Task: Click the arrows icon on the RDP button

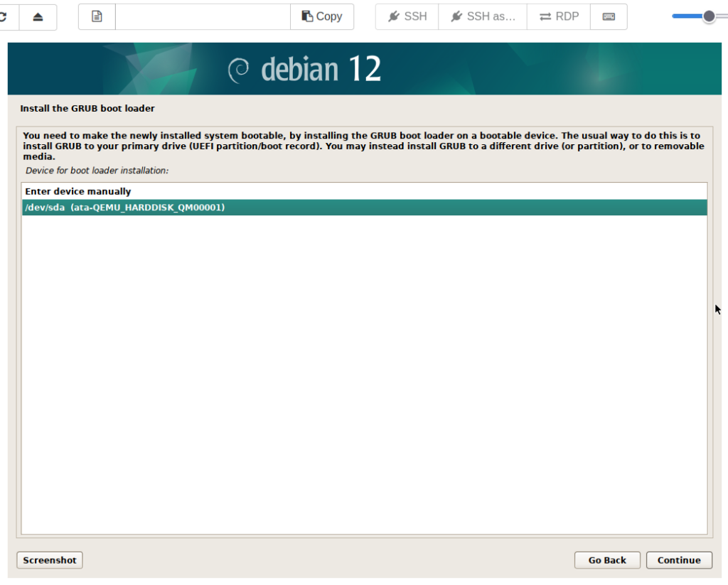Action: (x=545, y=16)
